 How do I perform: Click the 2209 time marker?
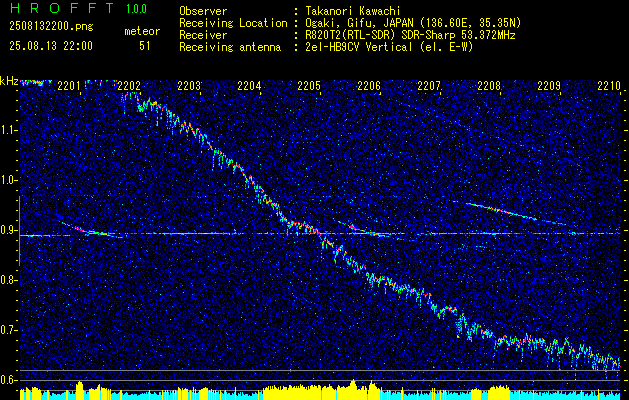[549, 85]
